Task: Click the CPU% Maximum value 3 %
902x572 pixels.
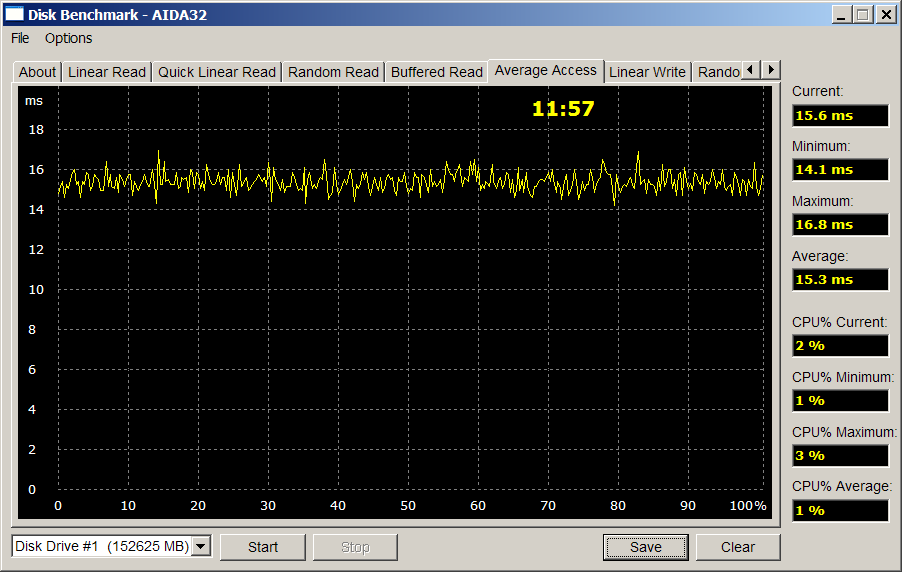Action: coord(840,456)
